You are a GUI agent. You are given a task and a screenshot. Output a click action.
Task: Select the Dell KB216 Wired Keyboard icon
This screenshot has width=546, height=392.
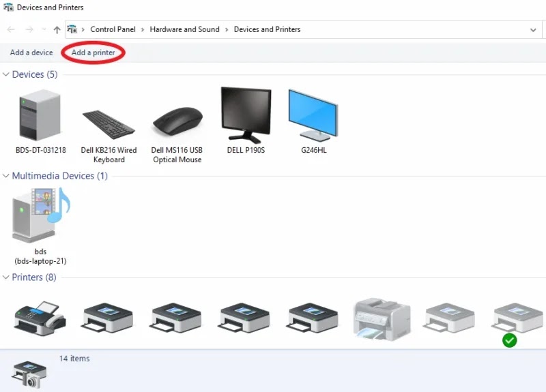pyautogui.click(x=109, y=124)
